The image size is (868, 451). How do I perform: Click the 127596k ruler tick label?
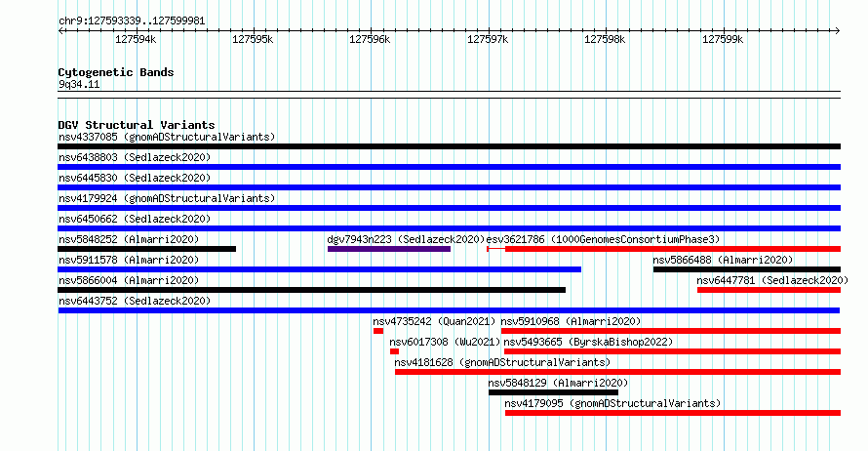pos(370,39)
